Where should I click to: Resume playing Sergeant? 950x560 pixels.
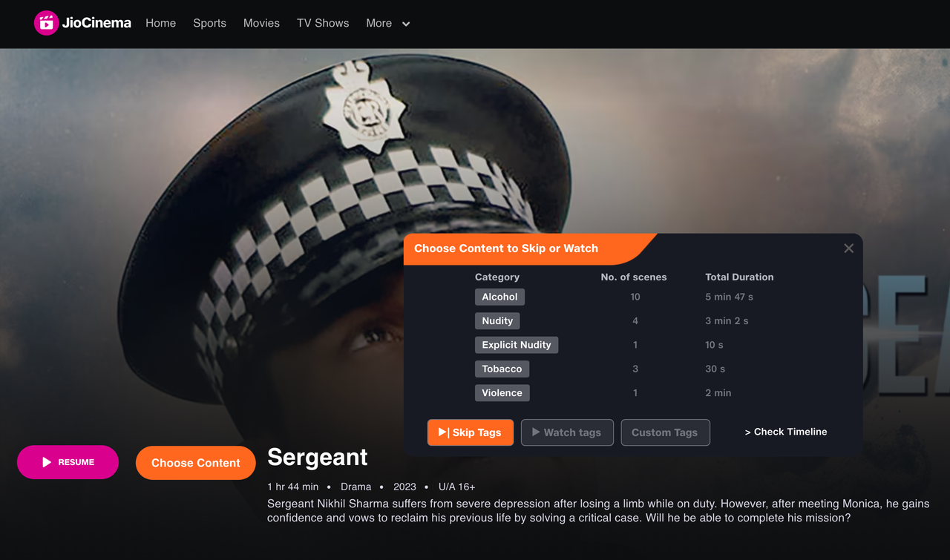[x=68, y=462]
